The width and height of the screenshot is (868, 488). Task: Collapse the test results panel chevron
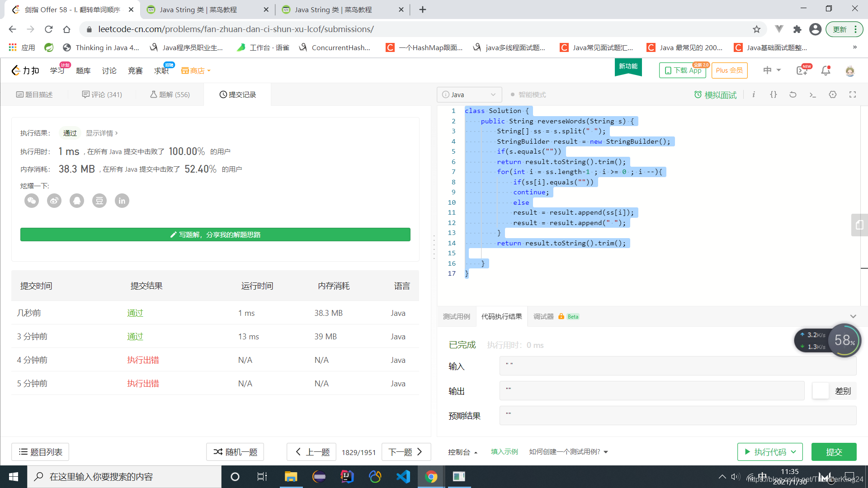tap(853, 316)
